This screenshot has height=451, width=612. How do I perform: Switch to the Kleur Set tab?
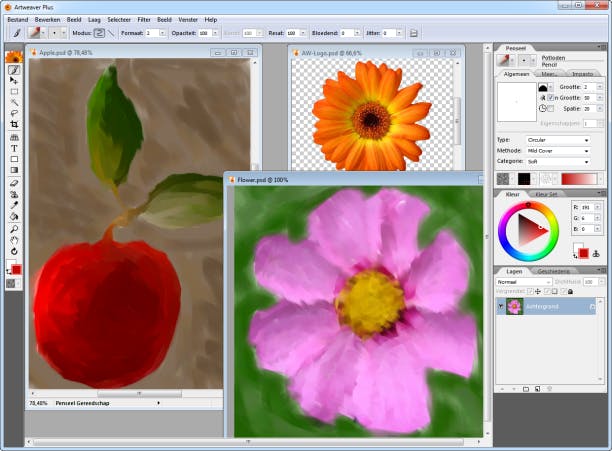point(546,194)
